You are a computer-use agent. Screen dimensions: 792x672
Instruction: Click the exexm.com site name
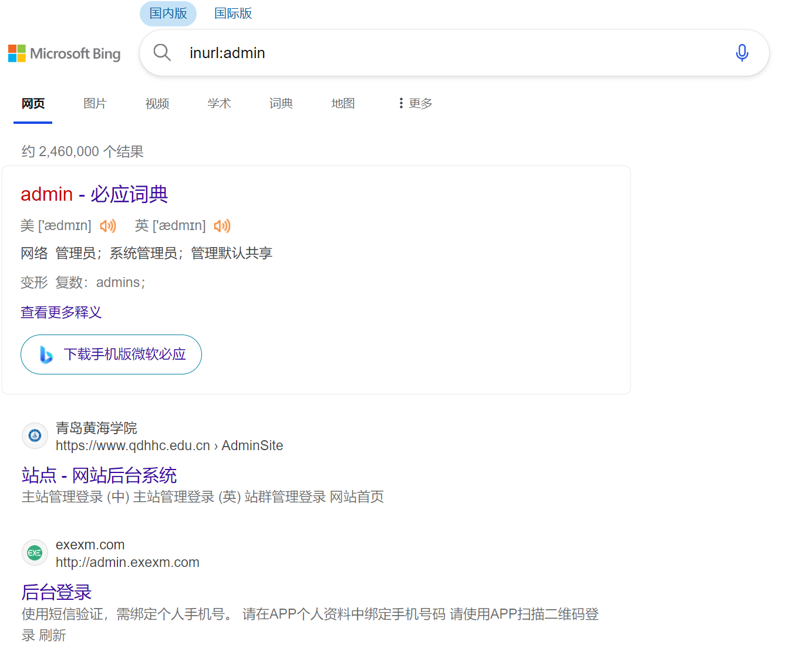coord(90,545)
